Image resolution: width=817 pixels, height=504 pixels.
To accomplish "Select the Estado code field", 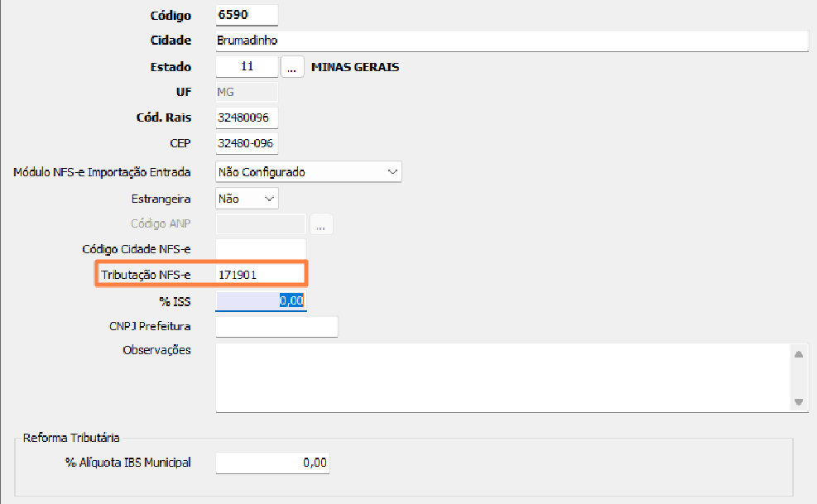I will tap(247, 67).
